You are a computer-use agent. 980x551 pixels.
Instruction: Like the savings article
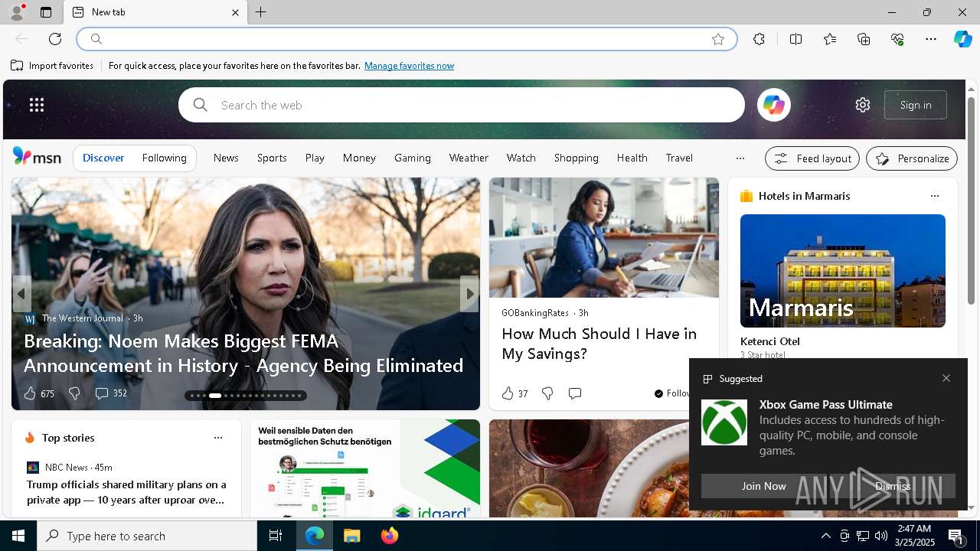coord(514,393)
